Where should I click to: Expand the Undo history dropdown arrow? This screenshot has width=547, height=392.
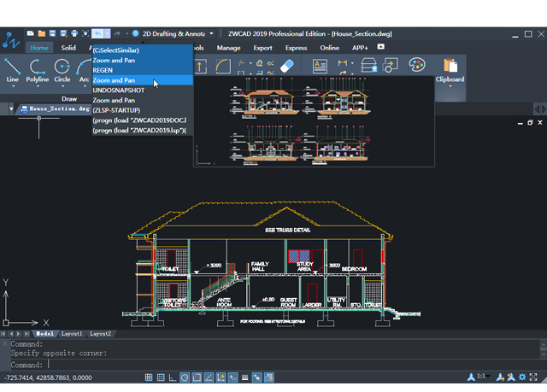pos(107,33)
